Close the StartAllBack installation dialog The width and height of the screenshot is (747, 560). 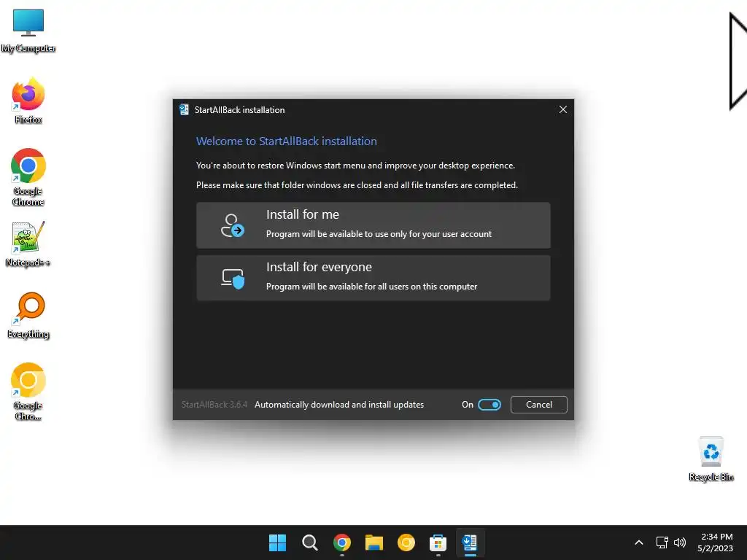(562, 109)
